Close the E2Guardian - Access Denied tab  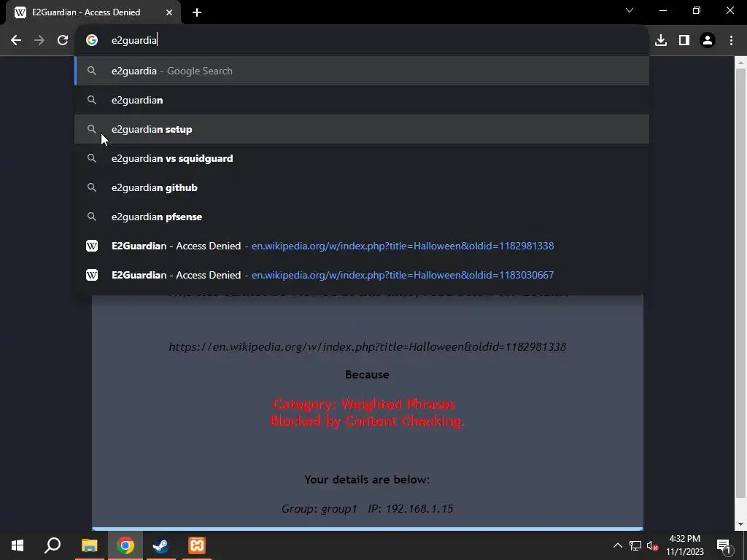(169, 12)
